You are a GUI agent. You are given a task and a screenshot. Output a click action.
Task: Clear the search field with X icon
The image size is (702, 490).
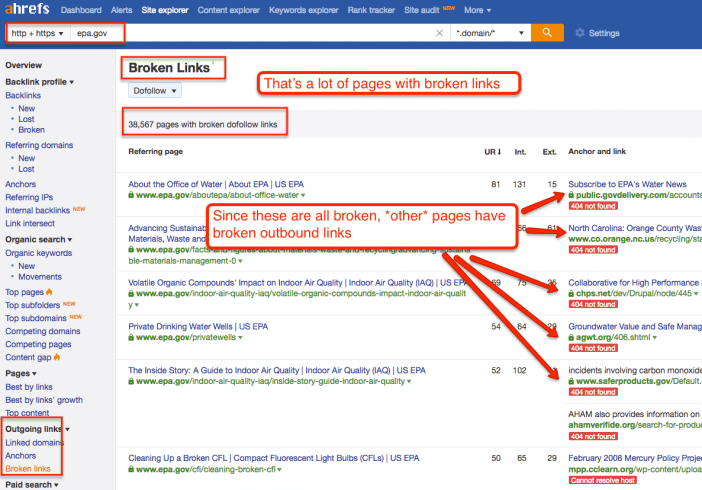point(439,33)
